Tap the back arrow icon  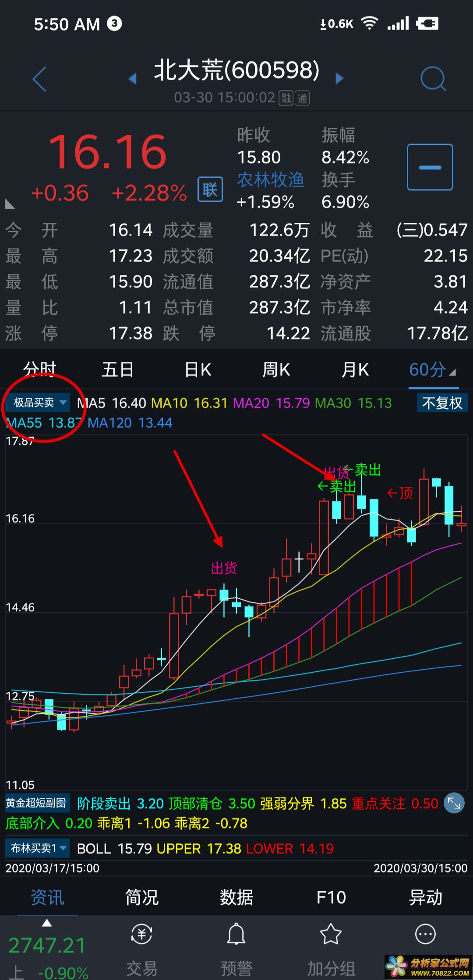40,79
